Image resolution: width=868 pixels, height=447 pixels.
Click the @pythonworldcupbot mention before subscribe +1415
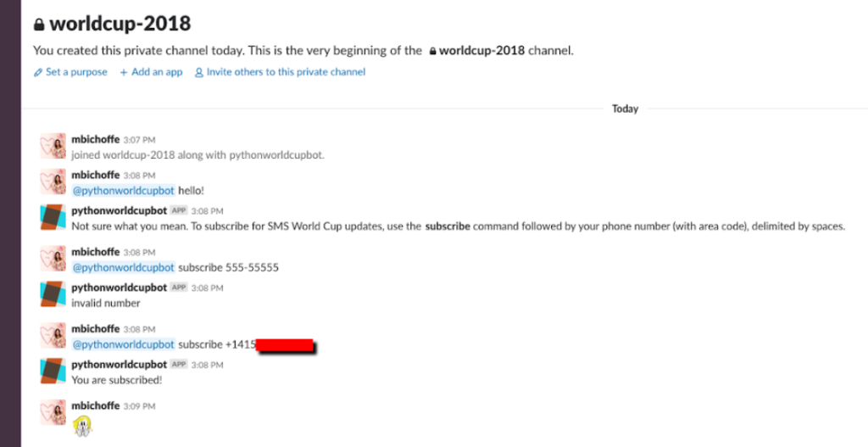pyautogui.click(x=124, y=344)
